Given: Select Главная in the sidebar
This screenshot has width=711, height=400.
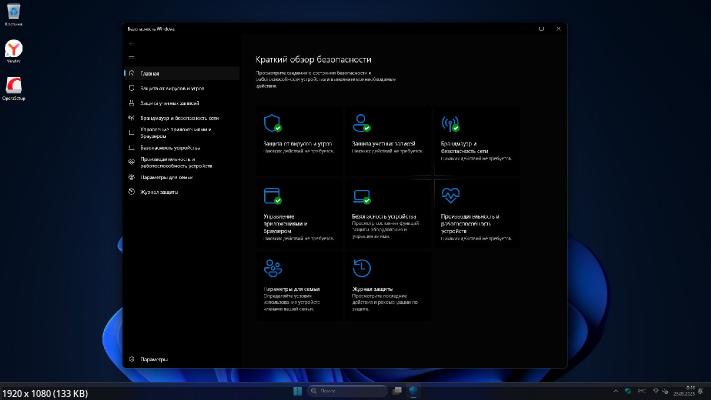Looking at the screenshot, I should pyautogui.click(x=182, y=73).
